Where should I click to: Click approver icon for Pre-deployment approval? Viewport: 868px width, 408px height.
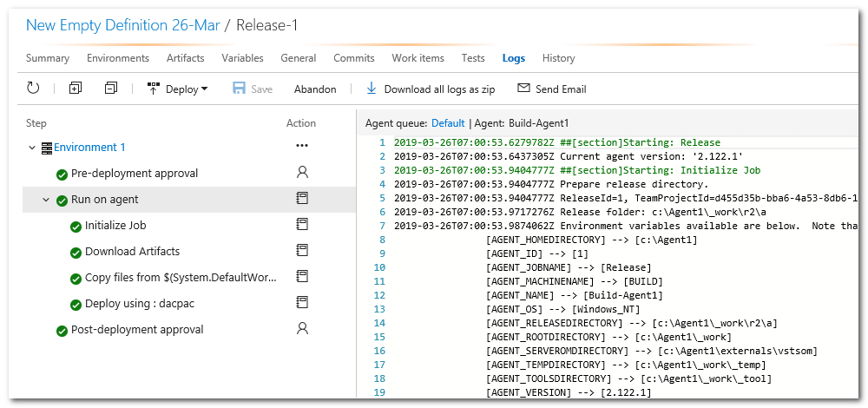click(302, 173)
